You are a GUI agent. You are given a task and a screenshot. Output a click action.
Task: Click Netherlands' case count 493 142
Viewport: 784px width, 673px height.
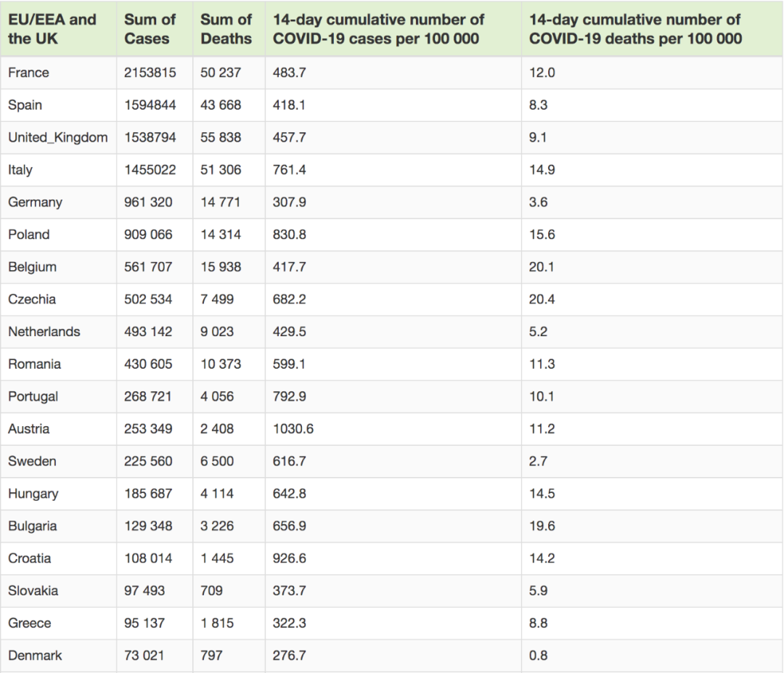coord(148,332)
